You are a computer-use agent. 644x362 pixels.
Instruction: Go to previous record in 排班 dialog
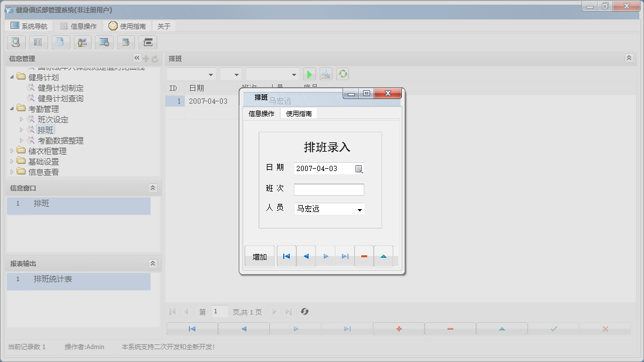point(306,257)
